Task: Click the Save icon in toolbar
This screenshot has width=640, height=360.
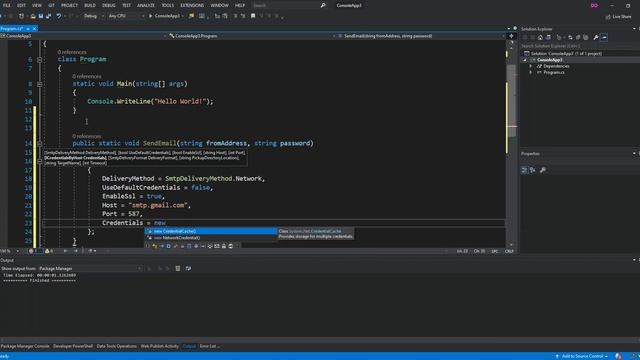Action: (x=41, y=16)
